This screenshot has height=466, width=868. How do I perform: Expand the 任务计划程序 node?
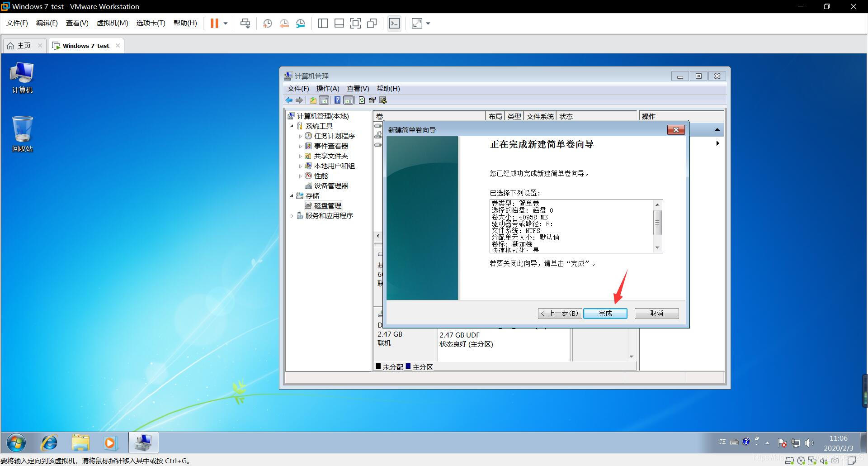pos(301,136)
